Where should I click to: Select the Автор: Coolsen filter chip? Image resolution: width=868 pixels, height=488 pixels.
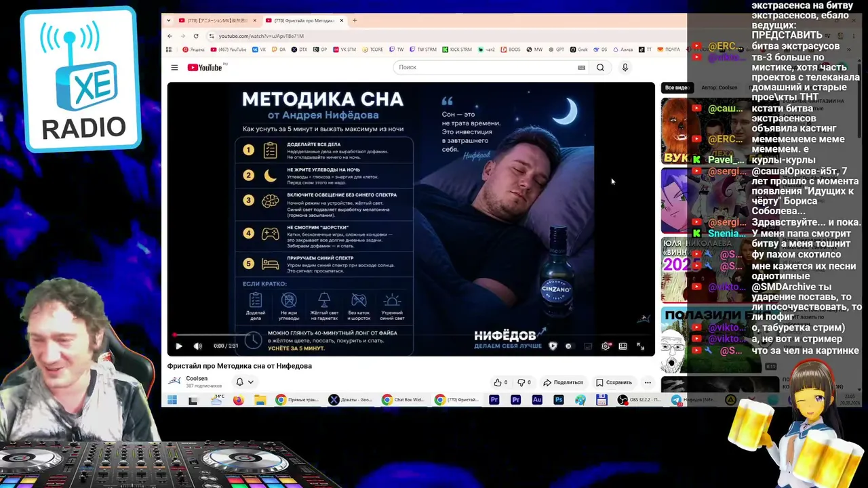pyautogui.click(x=719, y=87)
